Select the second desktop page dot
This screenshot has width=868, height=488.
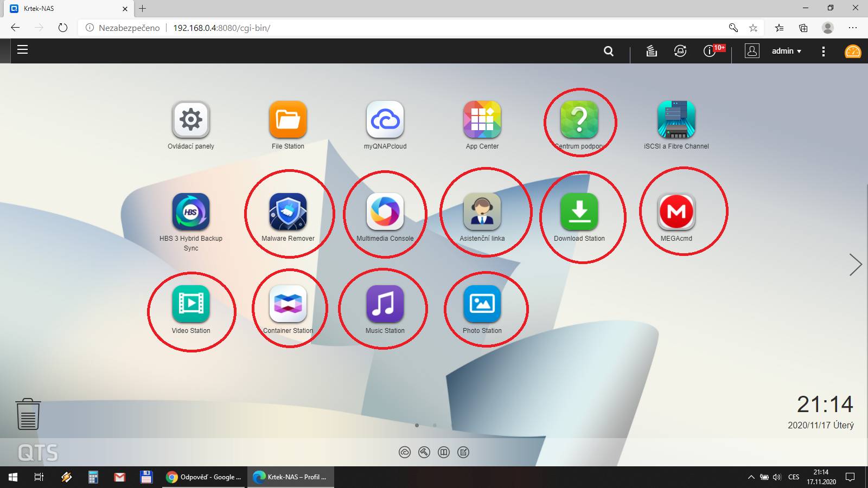click(x=435, y=426)
